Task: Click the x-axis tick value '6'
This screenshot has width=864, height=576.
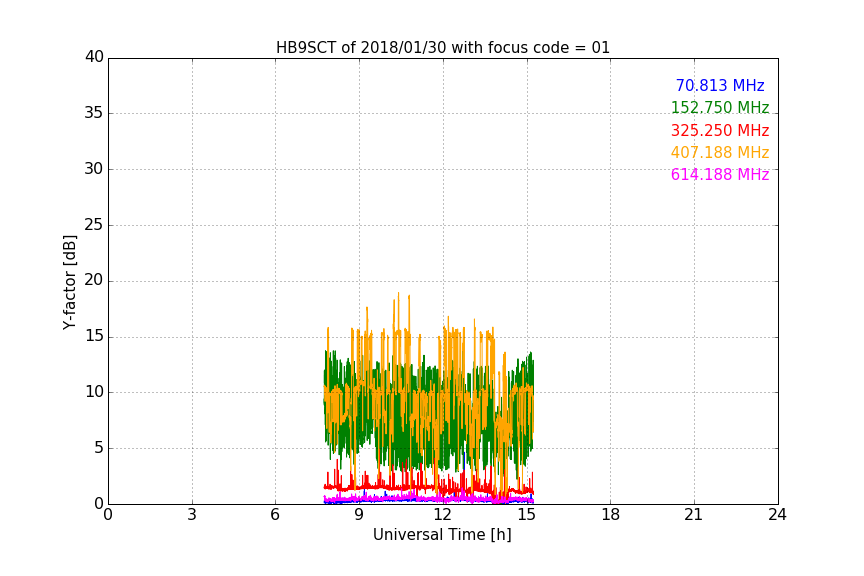Action: tap(275, 515)
